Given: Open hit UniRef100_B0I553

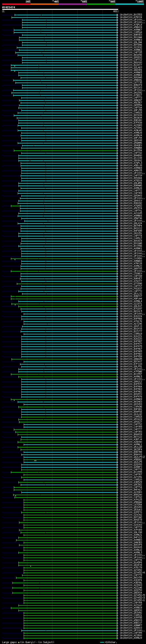Looking at the screenshot, I should click(x=131, y=15).
